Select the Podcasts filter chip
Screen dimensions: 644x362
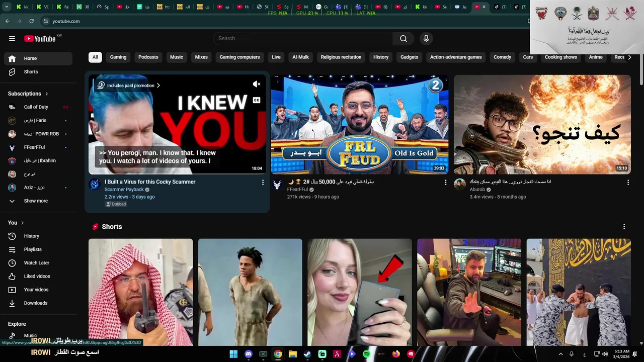[148, 57]
